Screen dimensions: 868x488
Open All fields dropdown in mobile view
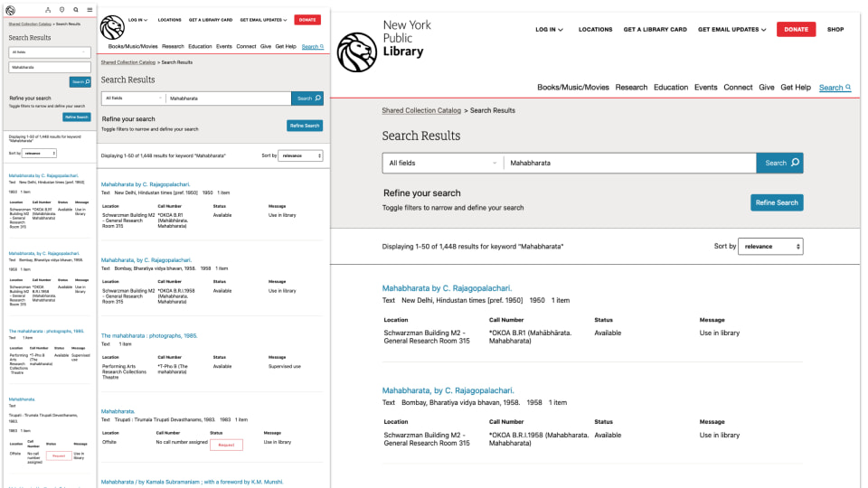[x=49, y=52]
